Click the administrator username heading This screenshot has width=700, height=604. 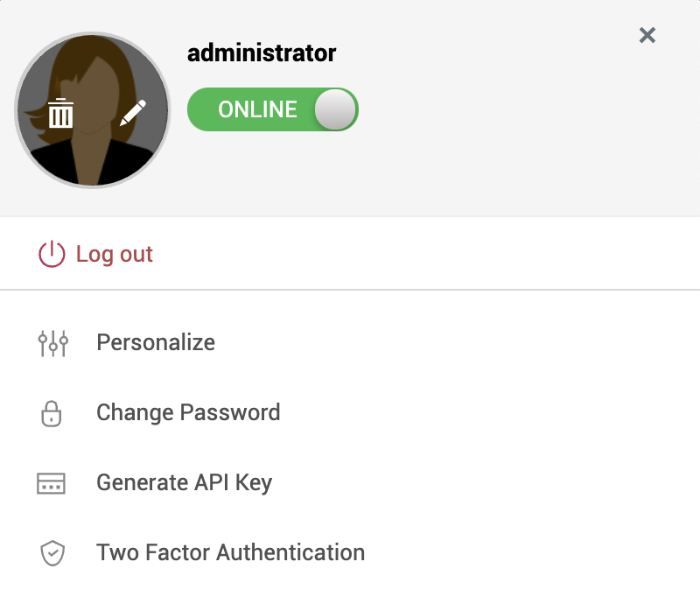(x=262, y=53)
